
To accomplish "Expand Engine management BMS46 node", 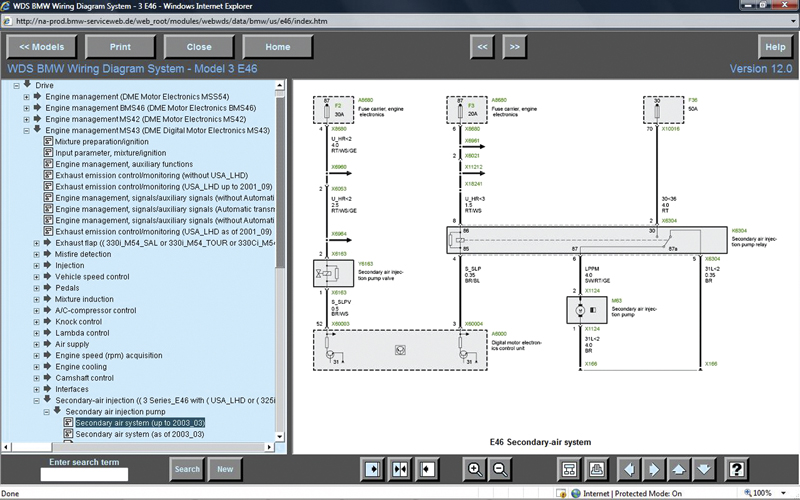I will tap(27, 108).
